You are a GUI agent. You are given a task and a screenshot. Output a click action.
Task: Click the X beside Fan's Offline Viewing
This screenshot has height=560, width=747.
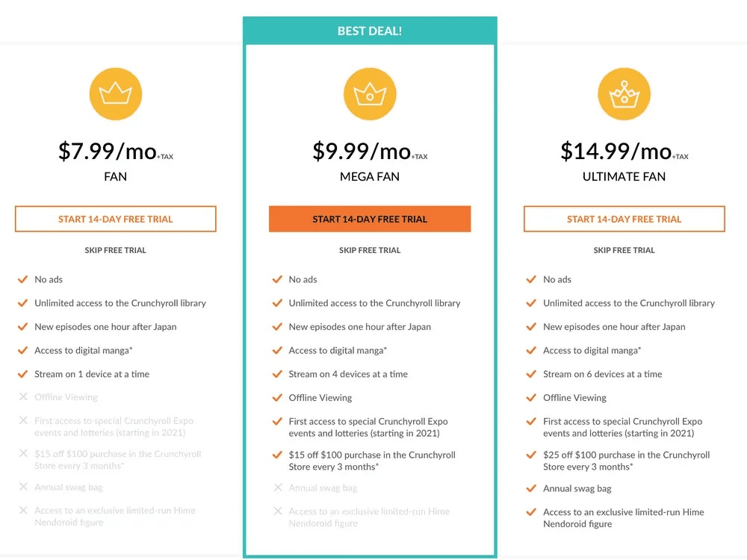[x=23, y=397]
